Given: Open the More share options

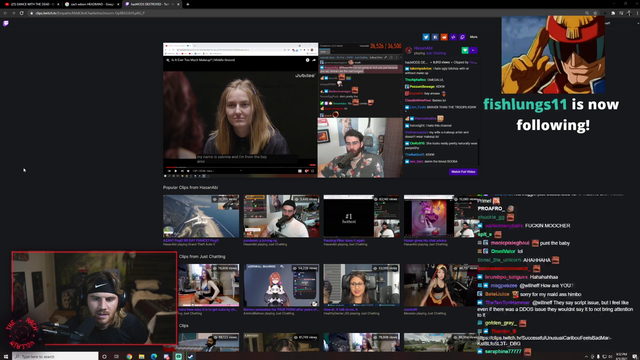Looking at the screenshot, I should (x=473, y=37).
